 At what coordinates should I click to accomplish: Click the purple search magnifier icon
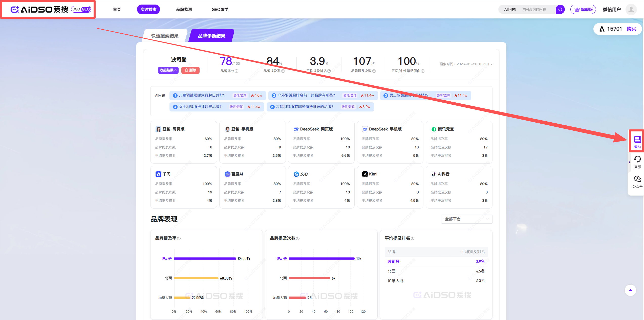[x=560, y=10]
